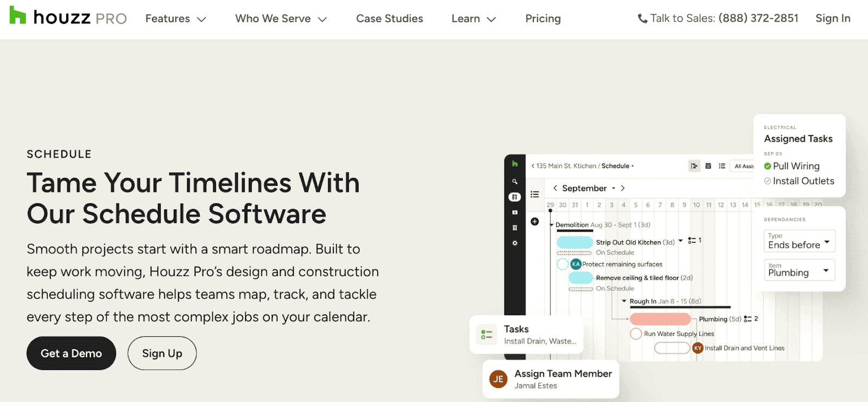Click the black plus add button
This screenshot has height=402, width=868.
coord(535,221)
